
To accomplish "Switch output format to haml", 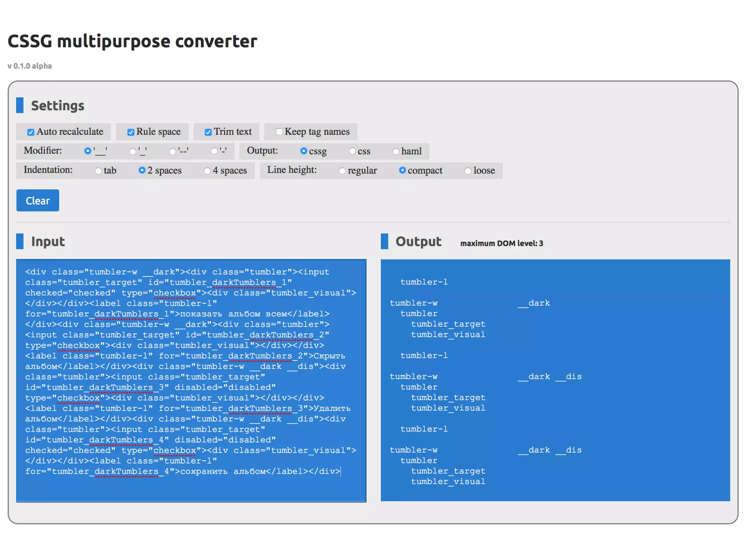I will click(396, 151).
